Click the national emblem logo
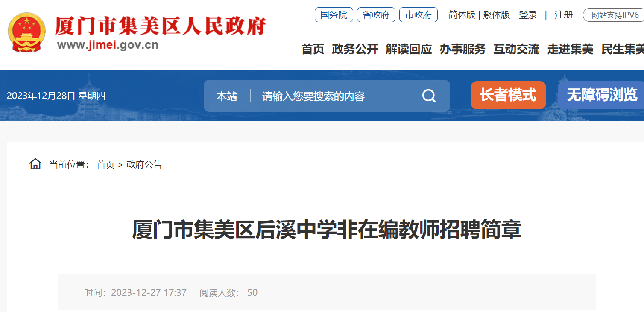The width and height of the screenshot is (644, 312). [x=26, y=32]
